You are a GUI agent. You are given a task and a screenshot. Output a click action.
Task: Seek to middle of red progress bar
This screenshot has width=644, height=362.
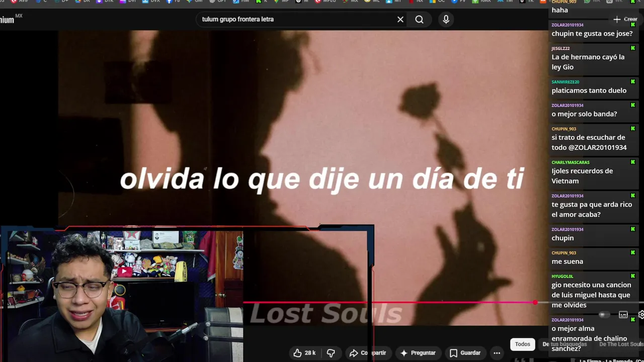point(389,303)
